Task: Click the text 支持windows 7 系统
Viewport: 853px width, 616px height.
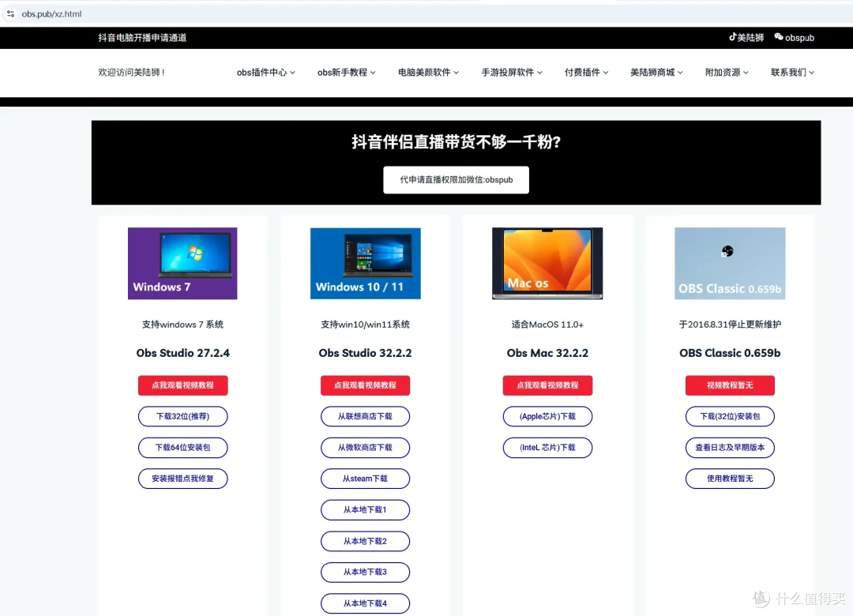Action: 182,325
